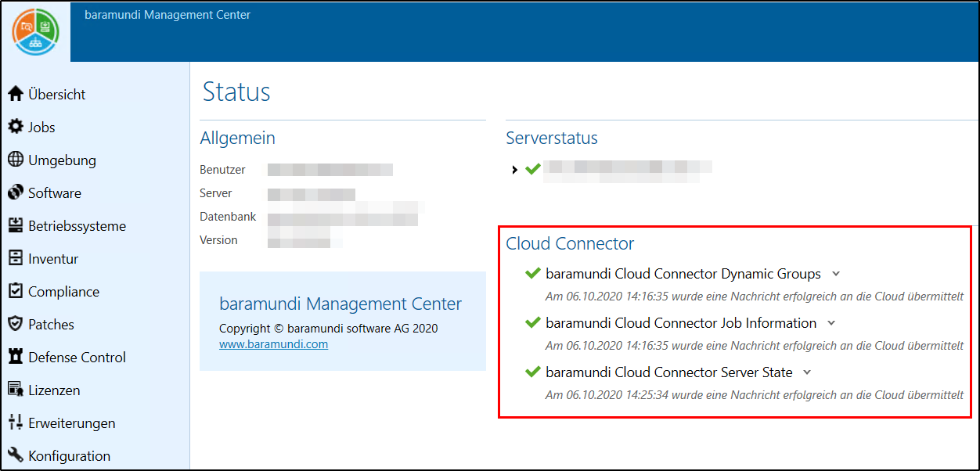Open the www.baramundi.com link

(273, 344)
